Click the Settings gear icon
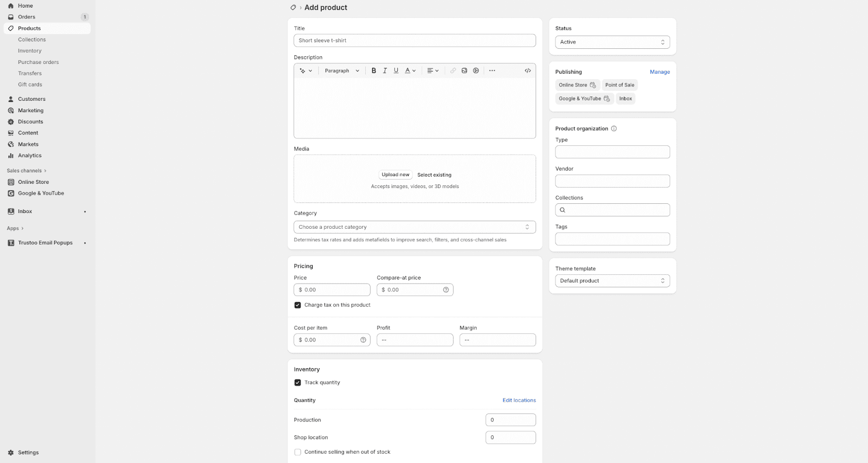This screenshot has width=868, height=463. click(11, 453)
